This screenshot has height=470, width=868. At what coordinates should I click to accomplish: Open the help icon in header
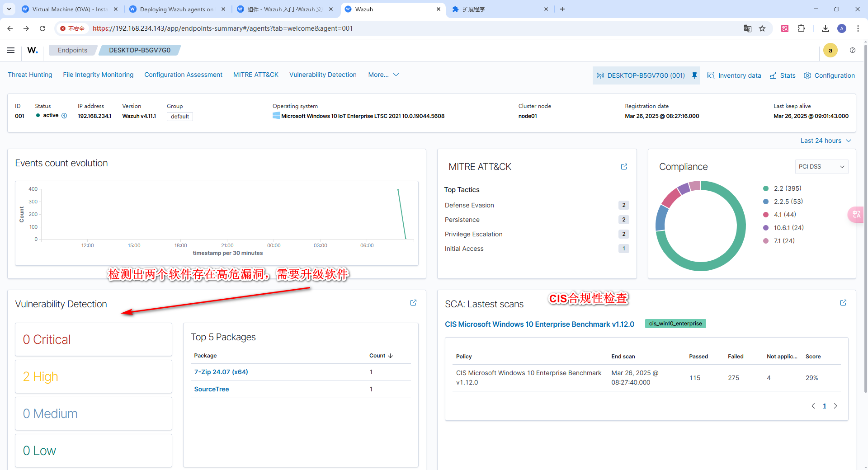pos(853,50)
